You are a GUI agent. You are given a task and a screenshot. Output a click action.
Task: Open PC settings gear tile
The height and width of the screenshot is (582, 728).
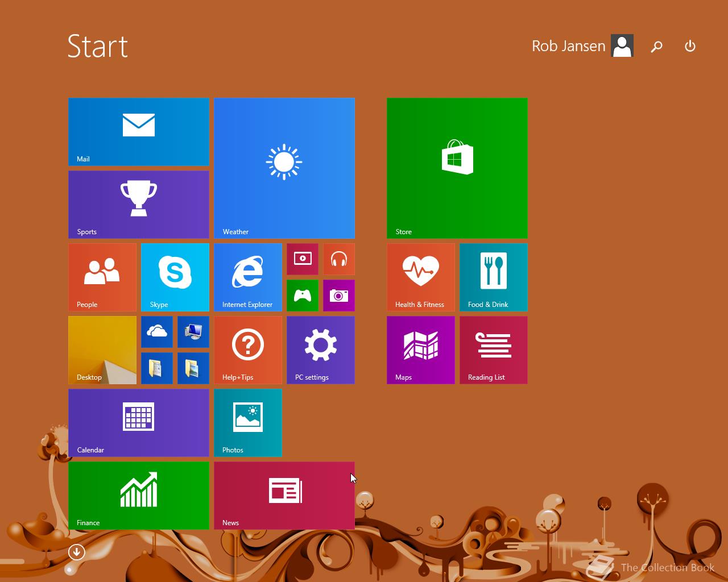point(321,350)
